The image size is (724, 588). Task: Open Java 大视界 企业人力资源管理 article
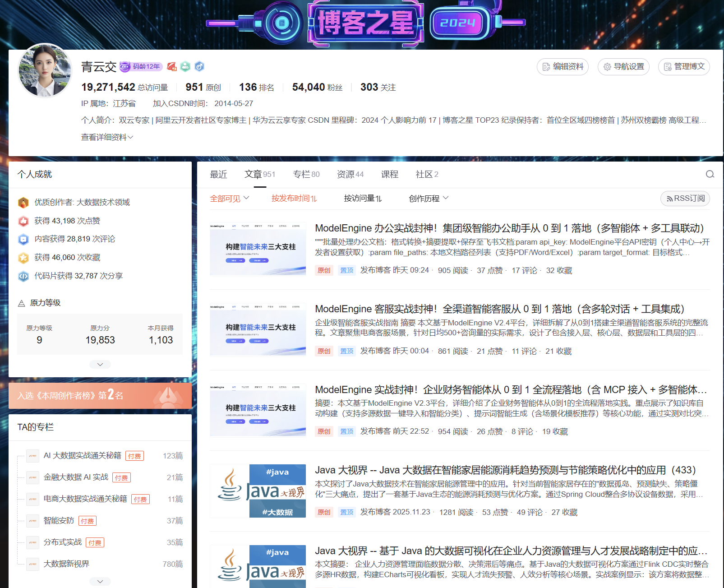pyautogui.click(x=511, y=551)
